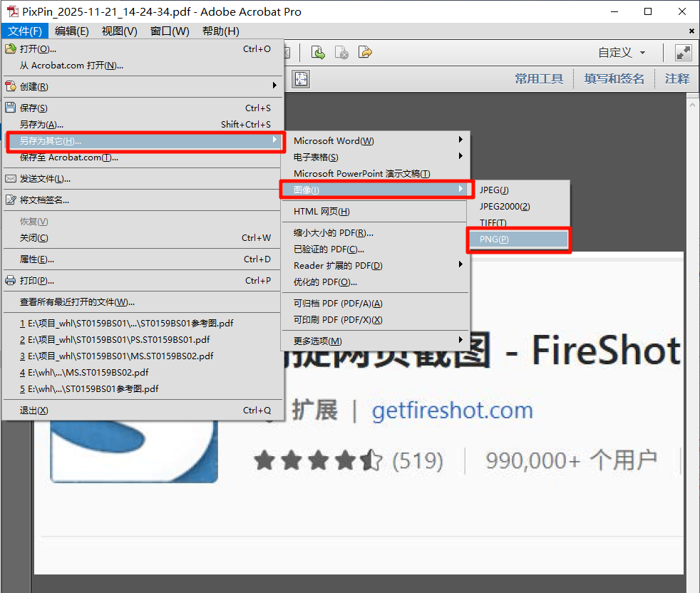The width and height of the screenshot is (700, 593).
Task: Click the green arrow page export toolbar icon
Action: (x=318, y=53)
